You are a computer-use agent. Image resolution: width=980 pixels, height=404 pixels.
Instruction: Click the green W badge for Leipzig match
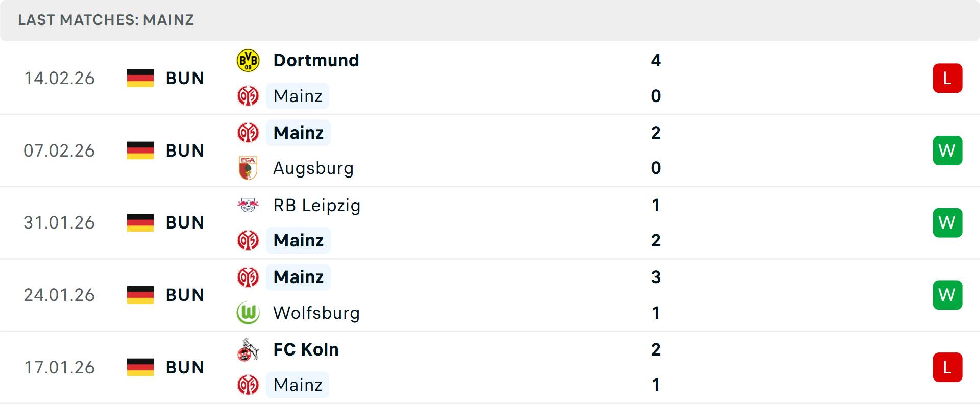tap(947, 222)
